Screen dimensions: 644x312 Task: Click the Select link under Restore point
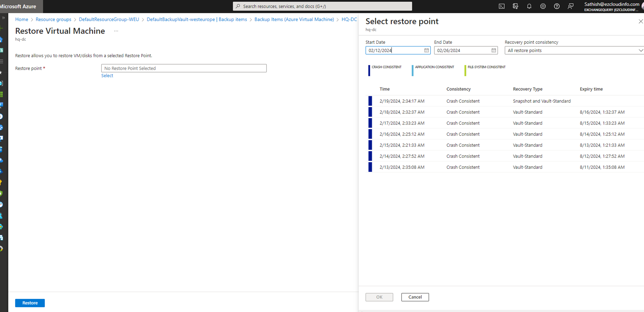coord(107,75)
